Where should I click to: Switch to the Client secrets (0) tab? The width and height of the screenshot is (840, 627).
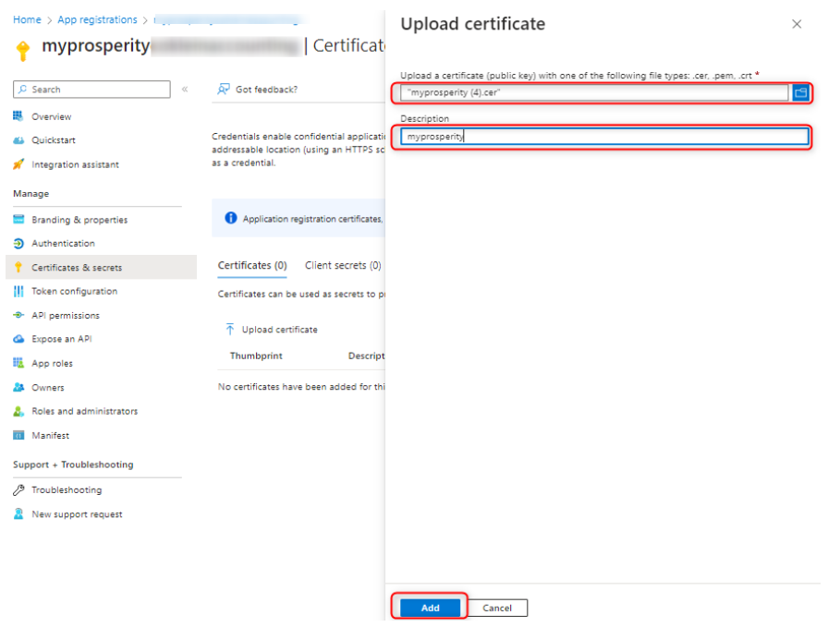[343, 266]
